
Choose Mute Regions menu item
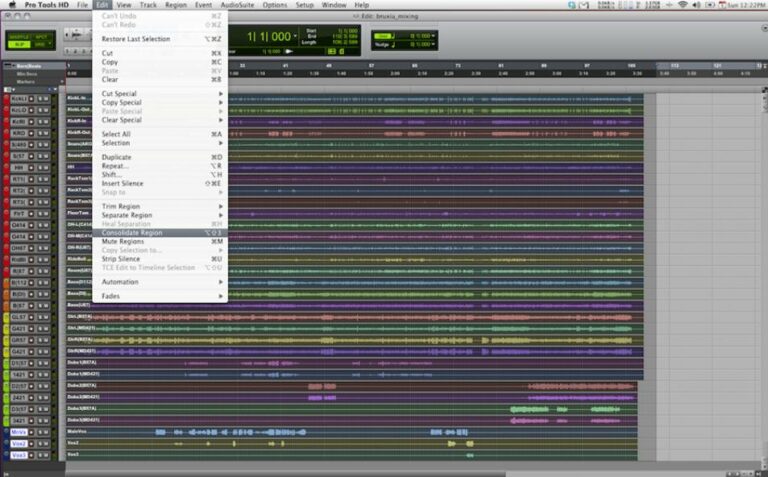click(x=162, y=241)
